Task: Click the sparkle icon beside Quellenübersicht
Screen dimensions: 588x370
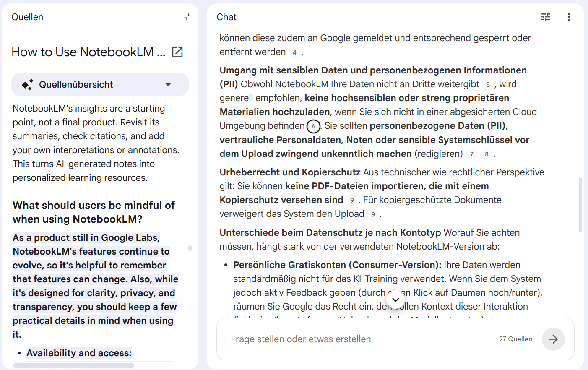Action: (28, 84)
